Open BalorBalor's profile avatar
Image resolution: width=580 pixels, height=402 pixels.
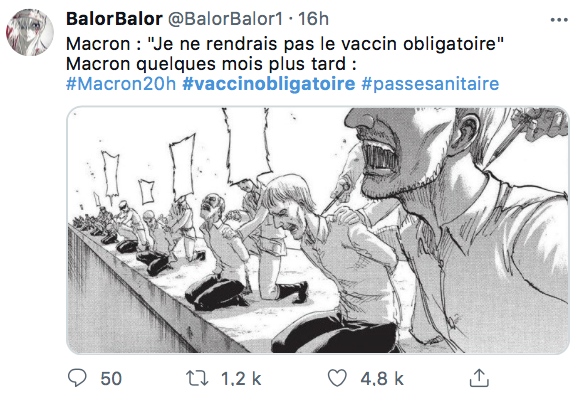click(30, 32)
